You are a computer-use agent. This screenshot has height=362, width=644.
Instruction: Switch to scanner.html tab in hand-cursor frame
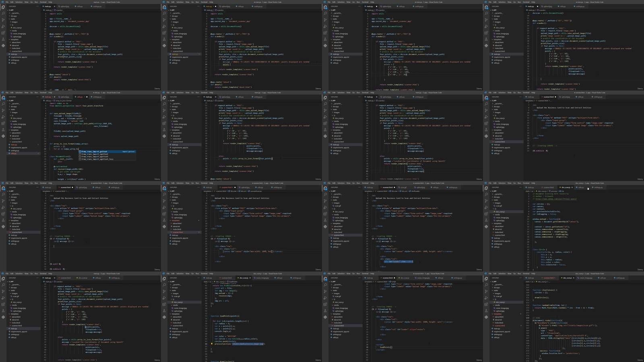coord(548,187)
